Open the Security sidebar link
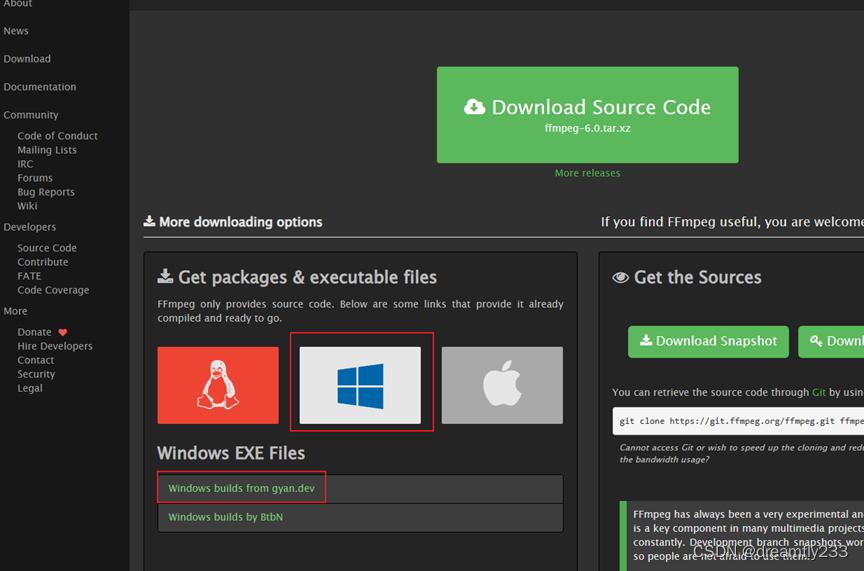864x571 pixels. [x=36, y=374]
